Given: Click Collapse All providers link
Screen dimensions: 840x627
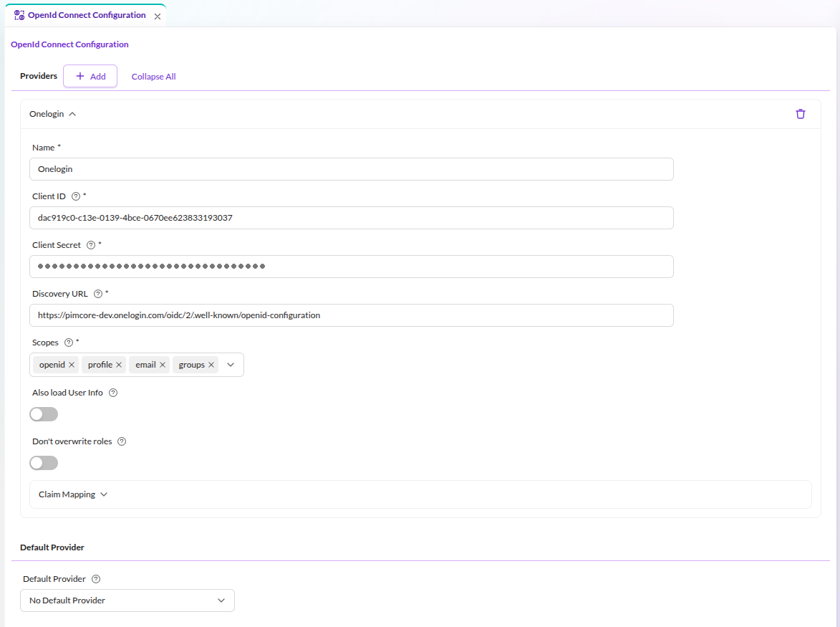Looking at the screenshot, I should click(x=154, y=77).
